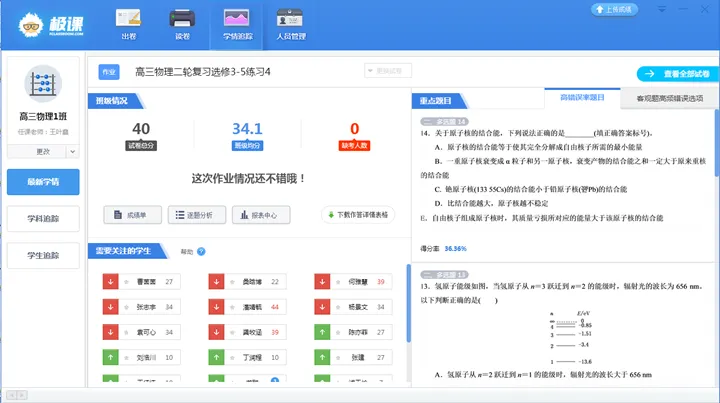Switch to the 客观题高频错误选项 tab

point(669,98)
